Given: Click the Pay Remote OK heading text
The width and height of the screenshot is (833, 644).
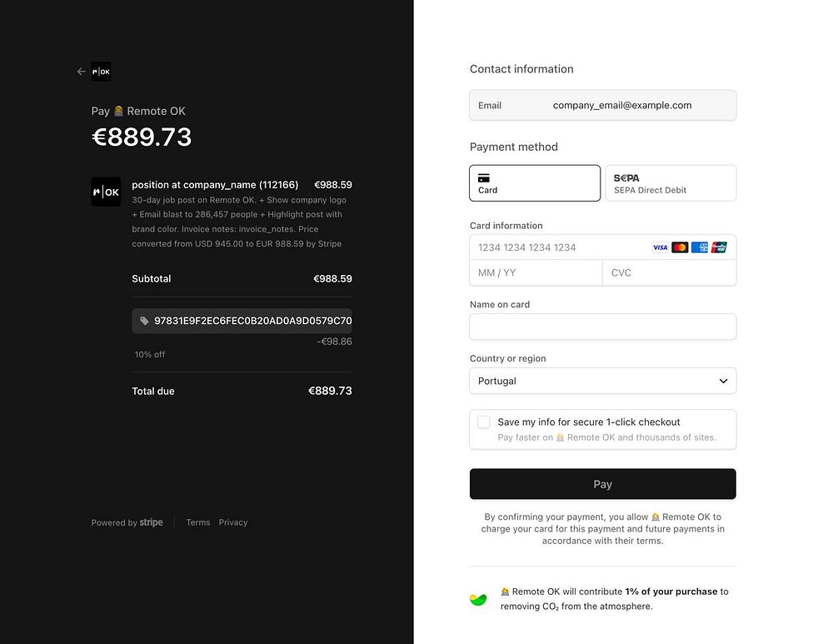Looking at the screenshot, I should tap(138, 111).
